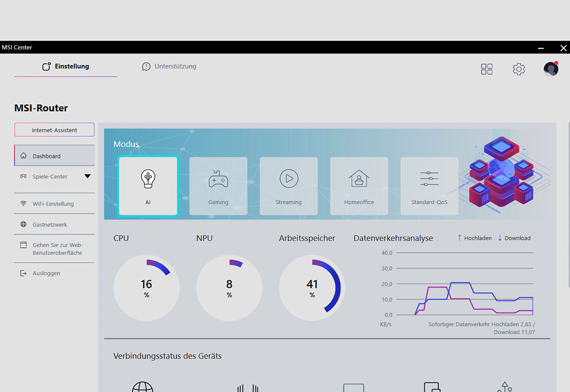The width and height of the screenshot is (570, 392).
Task: Select the Gaming mode card
Action: click(x=218, y=186)
